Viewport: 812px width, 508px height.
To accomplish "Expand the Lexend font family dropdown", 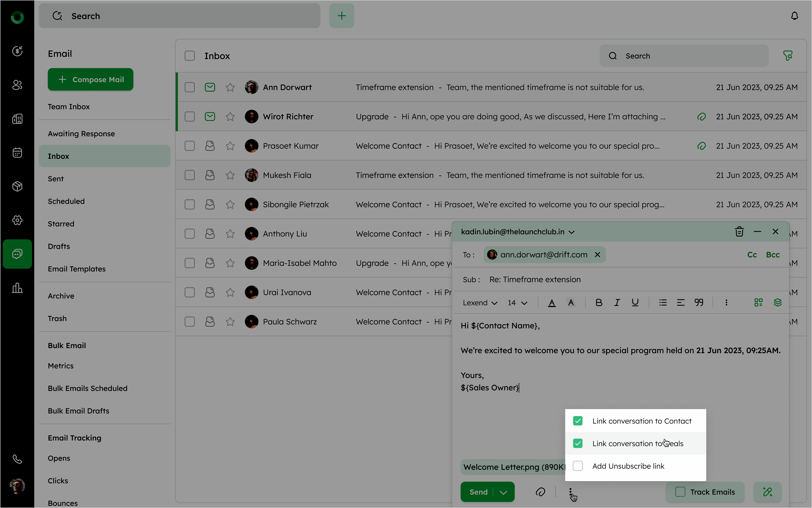I will [480, 303].
